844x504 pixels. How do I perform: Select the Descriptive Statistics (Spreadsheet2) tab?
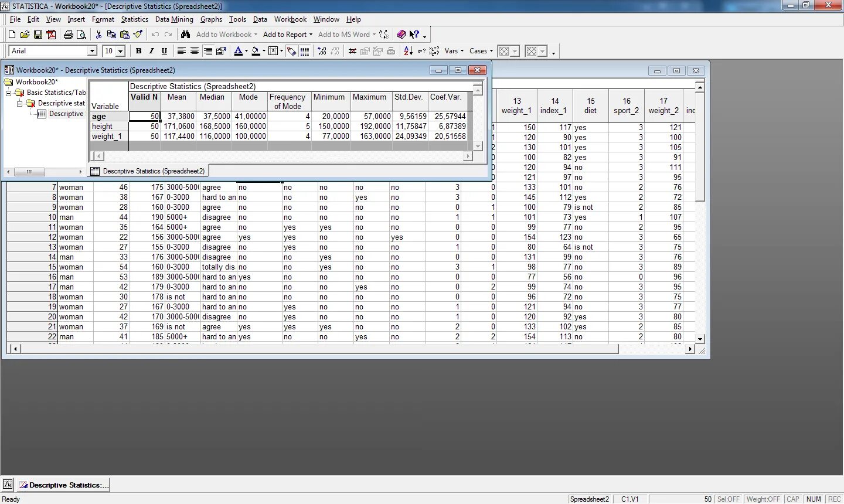click(148, 171)
